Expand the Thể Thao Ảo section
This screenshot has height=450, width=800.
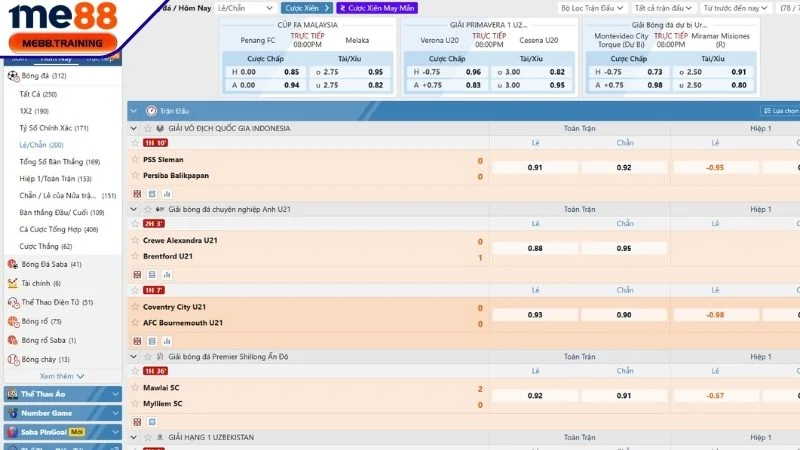(x=62, y=395)
